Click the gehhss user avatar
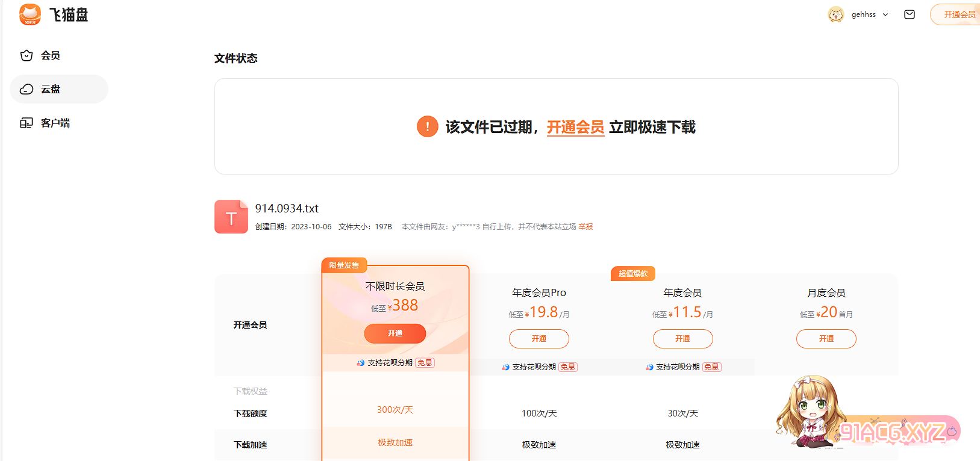This screenshot has width=980, height=461. [835, 14]
